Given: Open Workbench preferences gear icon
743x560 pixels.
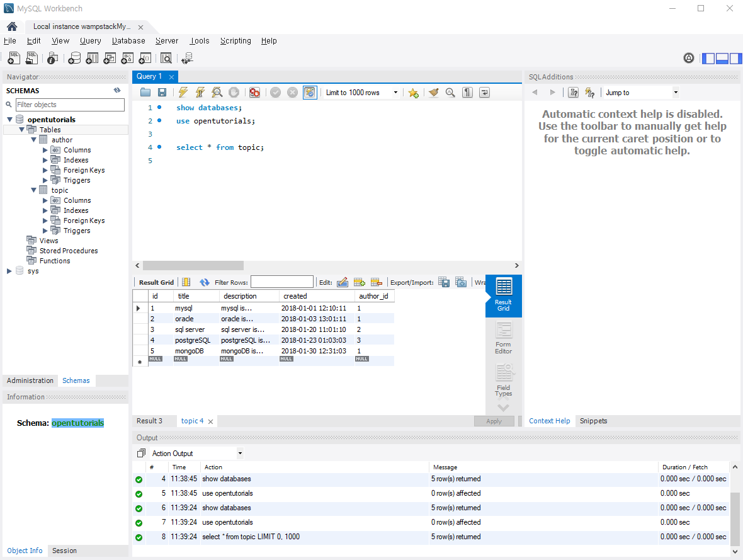Looking at the screenshot, I should (688, 58).
